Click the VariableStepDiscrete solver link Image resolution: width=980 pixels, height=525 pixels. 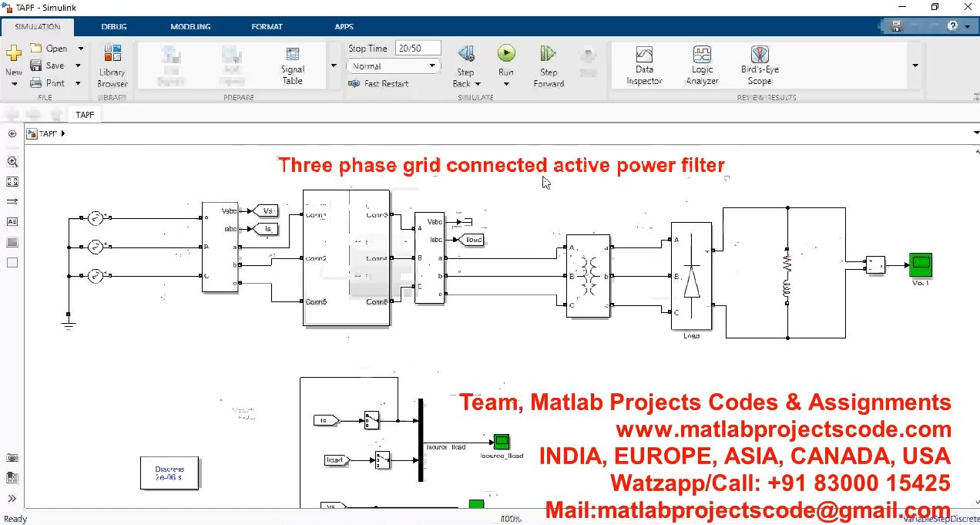click(x=941, y=519)
